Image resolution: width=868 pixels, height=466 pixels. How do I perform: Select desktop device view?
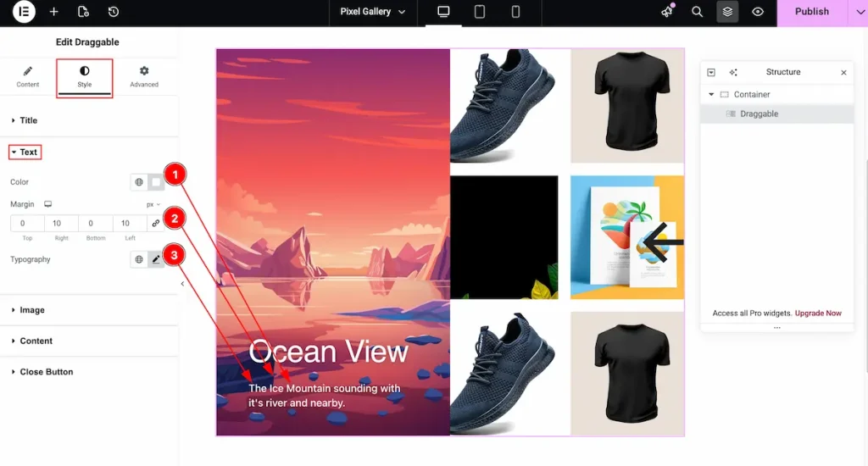point(443,12)
